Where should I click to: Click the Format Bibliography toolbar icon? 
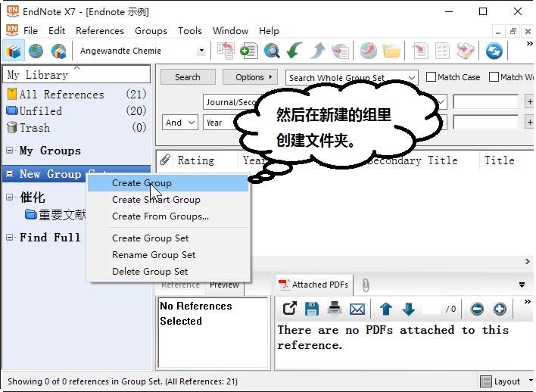(442, 51)
